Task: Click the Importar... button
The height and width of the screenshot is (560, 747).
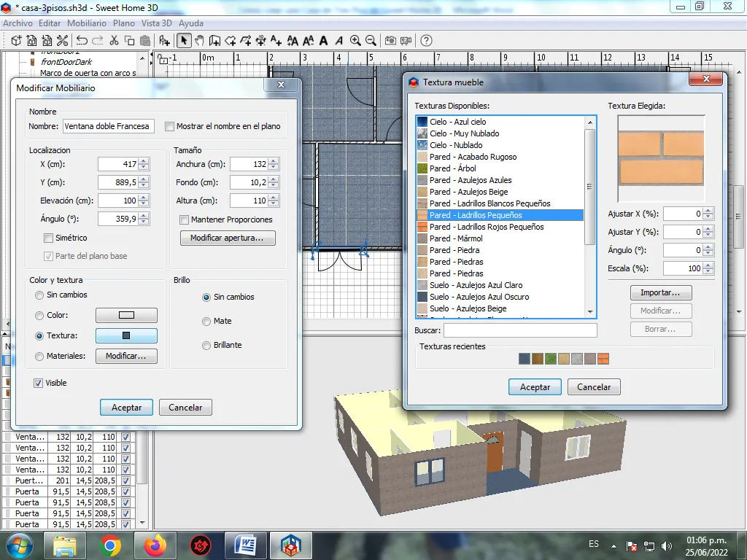Action: [661, 292]
